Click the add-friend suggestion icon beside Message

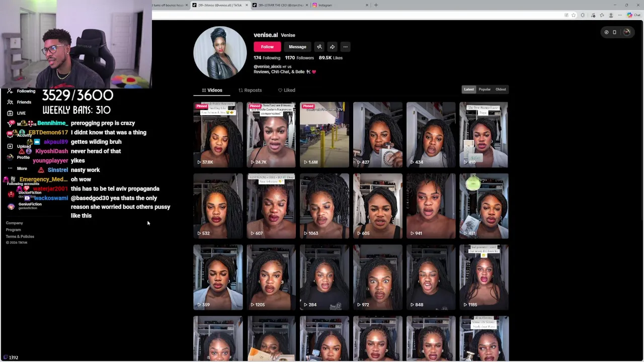tap(319, 47)
